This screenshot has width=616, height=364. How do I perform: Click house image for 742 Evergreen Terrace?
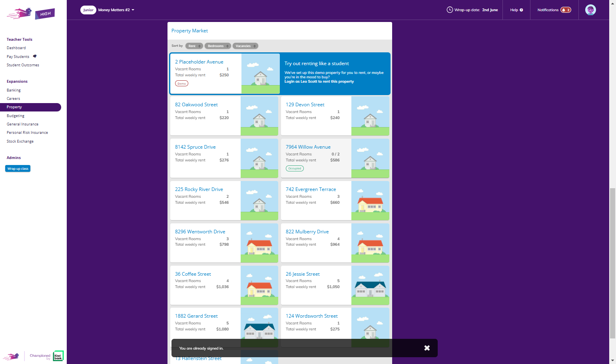[370, 201]
